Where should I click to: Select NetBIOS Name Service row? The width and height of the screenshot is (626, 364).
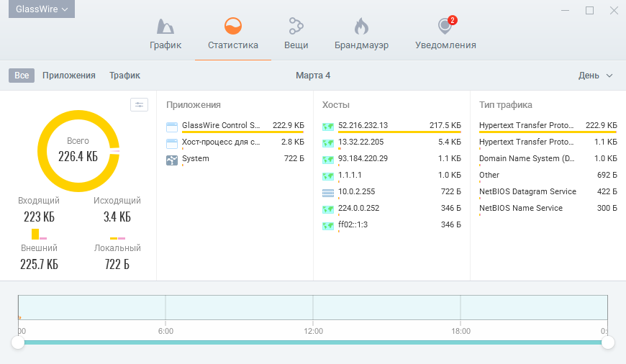[x=548, y=208]
